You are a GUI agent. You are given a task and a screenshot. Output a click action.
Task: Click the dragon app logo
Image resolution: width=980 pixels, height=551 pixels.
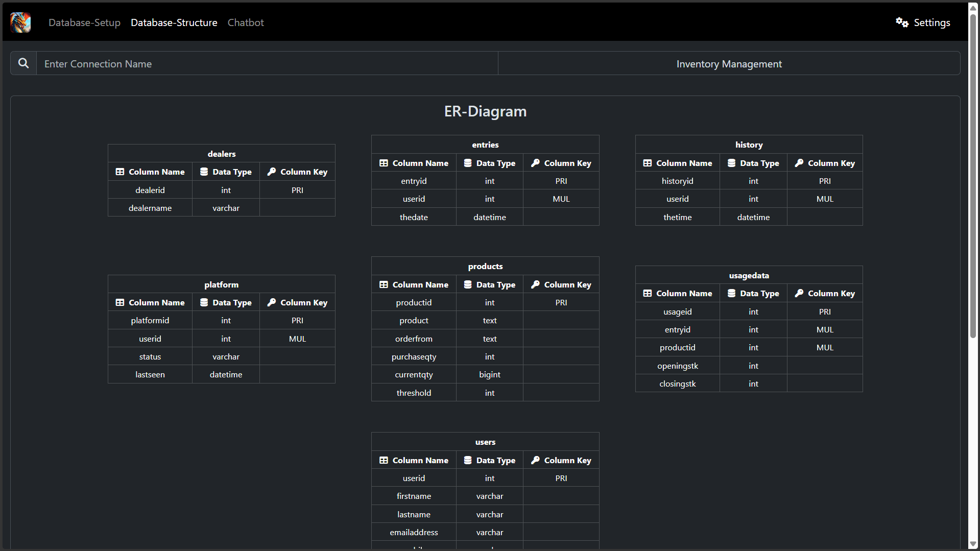(x=20, y=22)
